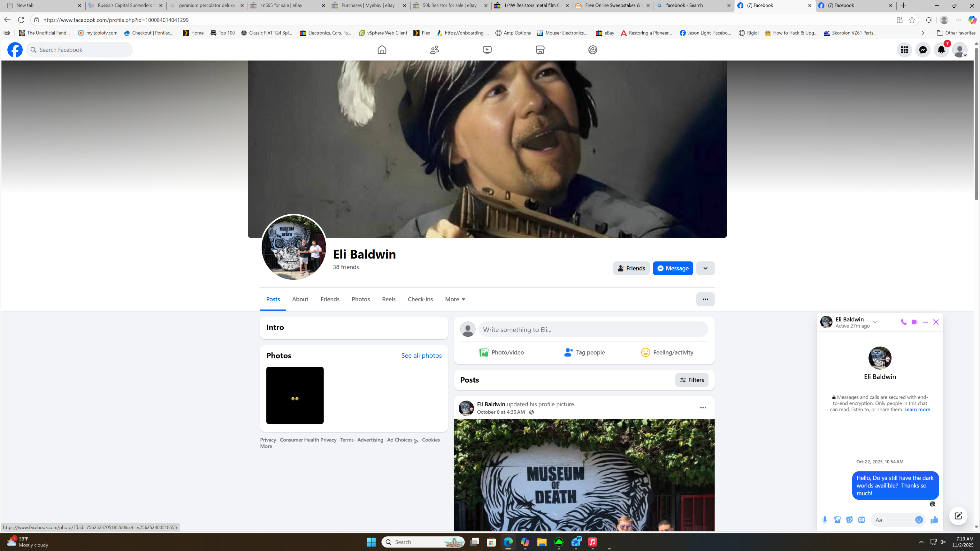Open the Notifications bell showing 7 alerts
This screenshot has width=980, height=551.
click(x=941, y=50)
